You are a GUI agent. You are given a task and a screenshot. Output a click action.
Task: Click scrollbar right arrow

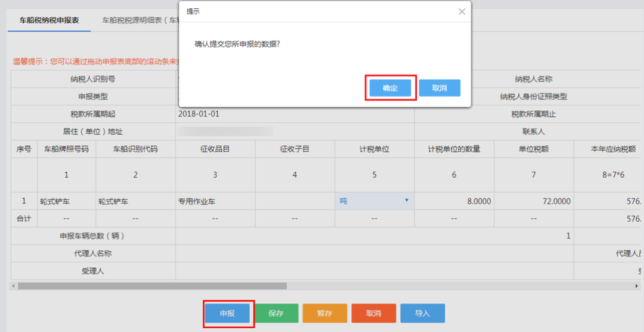(x=637, y=286)
